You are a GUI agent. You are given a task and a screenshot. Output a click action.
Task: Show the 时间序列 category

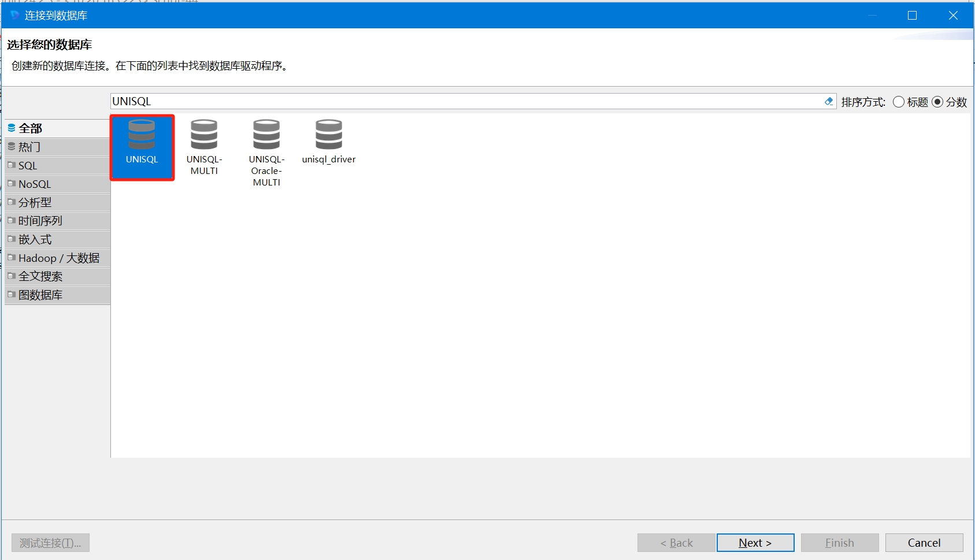pyautogui.click(x=57, y=221)
